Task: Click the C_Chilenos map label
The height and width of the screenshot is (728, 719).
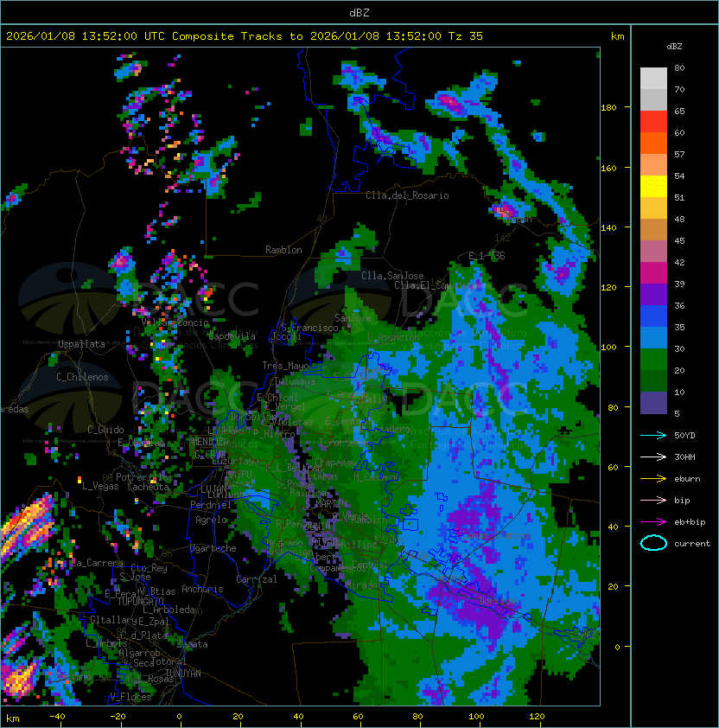Action: tap(82, 377)
